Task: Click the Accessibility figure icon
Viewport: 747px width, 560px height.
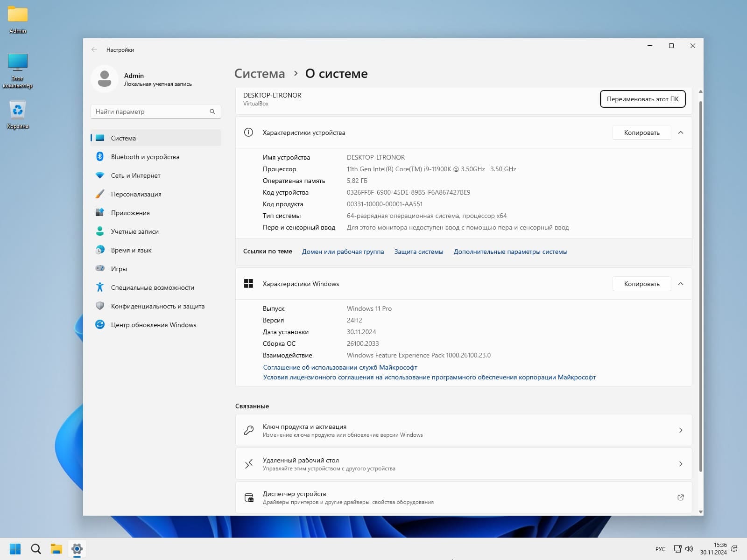Action: coord(100,287)
